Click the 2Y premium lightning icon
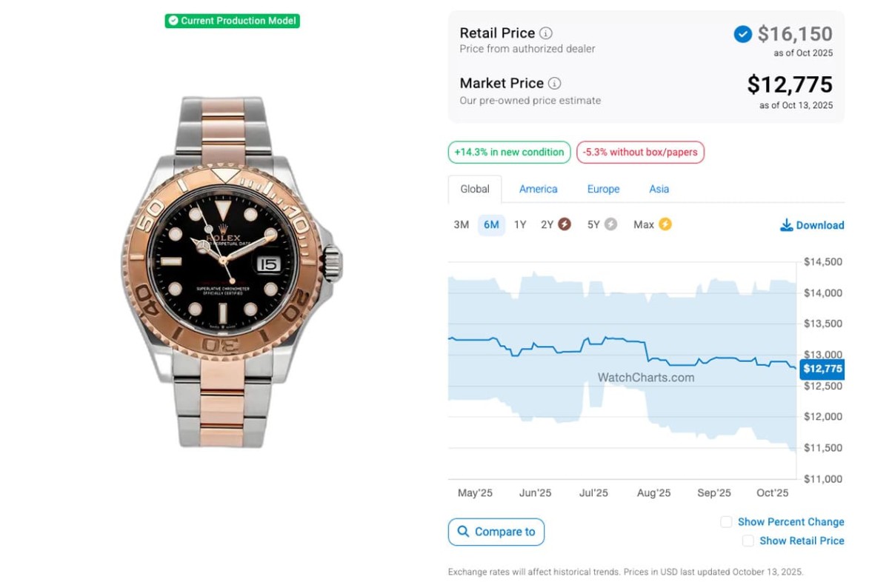The width and height of the screenshot is (889, 588). click(x=565, y=224)
